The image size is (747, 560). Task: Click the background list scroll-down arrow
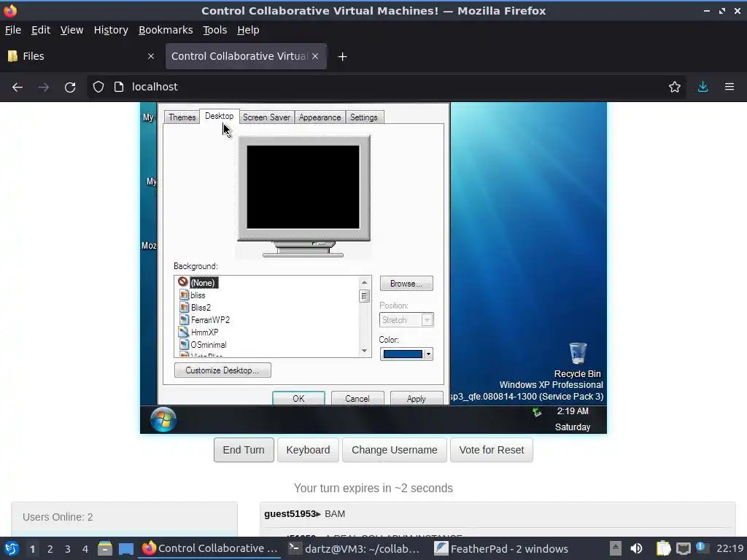tap(365, 351)
